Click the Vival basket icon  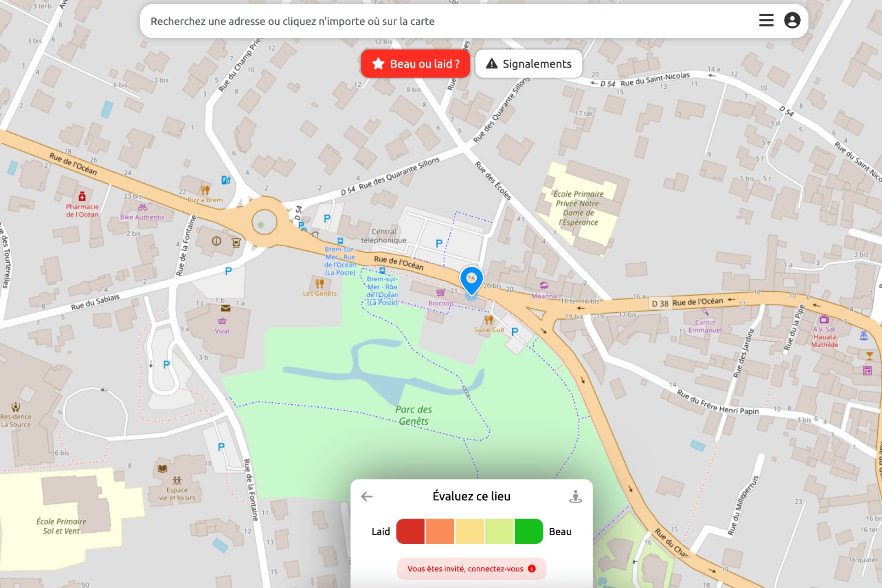pos(223,321)
